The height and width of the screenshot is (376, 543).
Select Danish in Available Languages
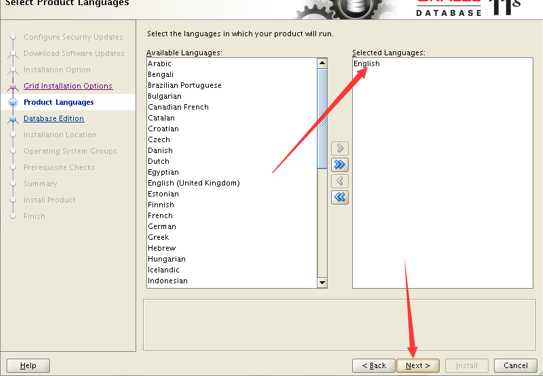point(232,151)
